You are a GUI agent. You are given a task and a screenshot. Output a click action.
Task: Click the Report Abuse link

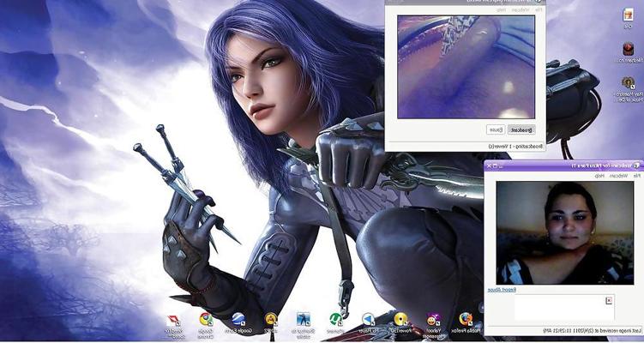pos(502,290)
